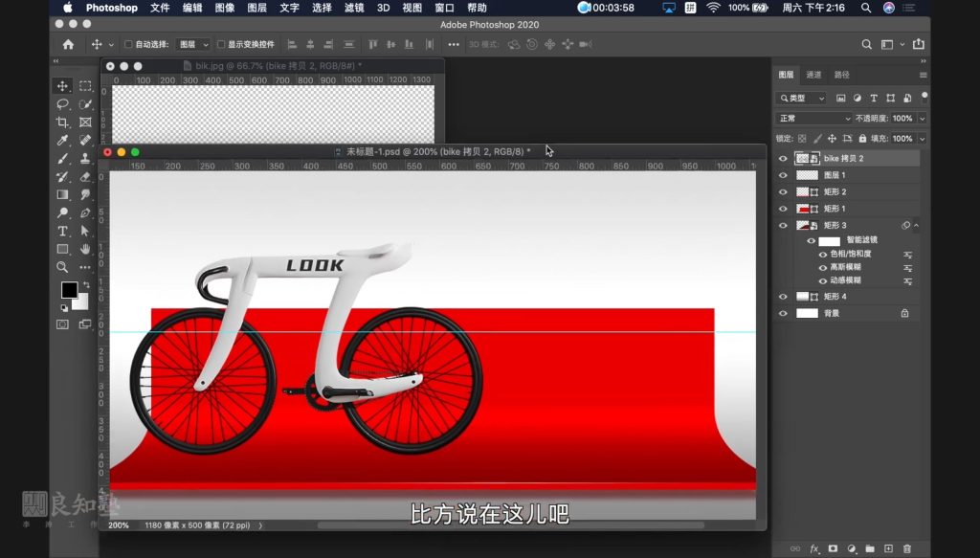This screenshot has width=980, height=558.
Task: Enable the 显示变换控件 checkbox
Action: coord(221,44)
